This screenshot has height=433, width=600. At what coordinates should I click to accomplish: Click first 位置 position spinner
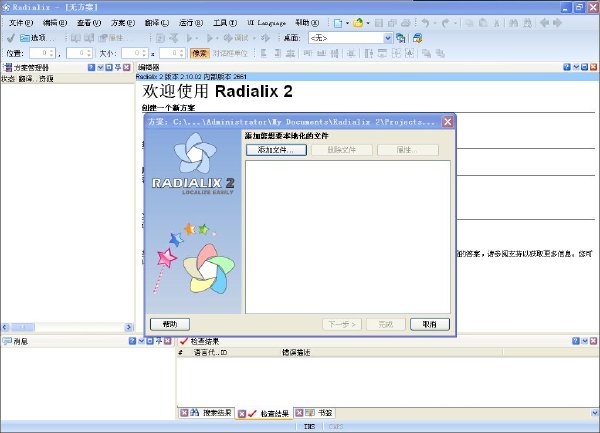[42, 53]
